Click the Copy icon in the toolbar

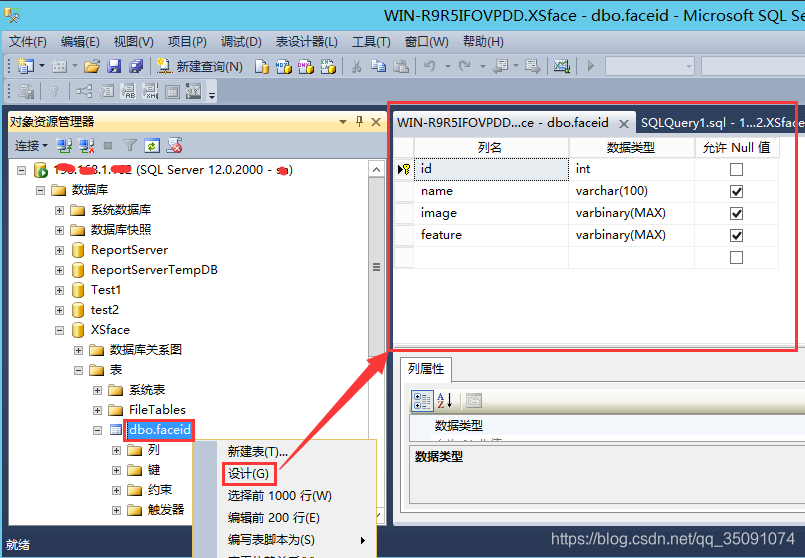pos(378,66)
